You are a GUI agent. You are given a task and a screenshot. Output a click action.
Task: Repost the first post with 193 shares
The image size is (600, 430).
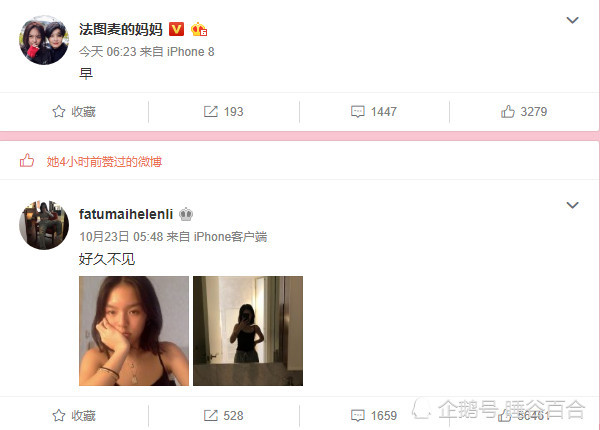pos(223,112)
